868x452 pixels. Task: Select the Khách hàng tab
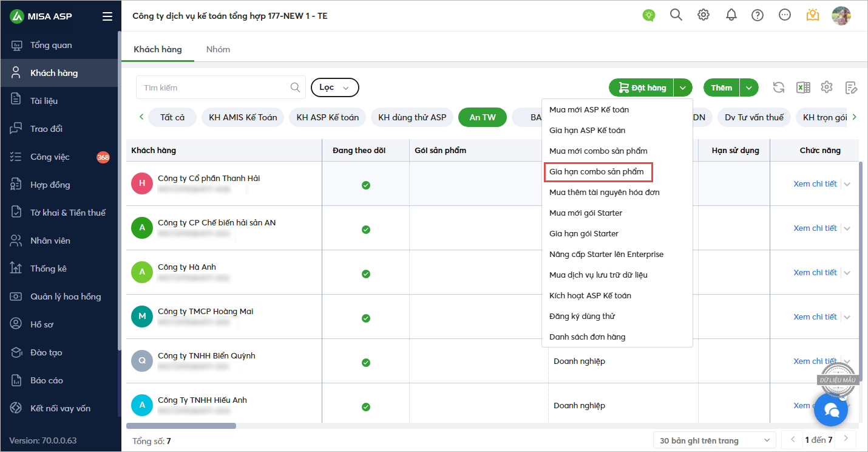coord(158,49)
